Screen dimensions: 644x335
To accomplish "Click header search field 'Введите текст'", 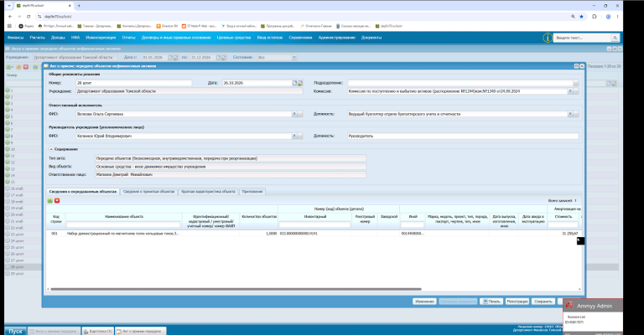I will click(583, 38).
